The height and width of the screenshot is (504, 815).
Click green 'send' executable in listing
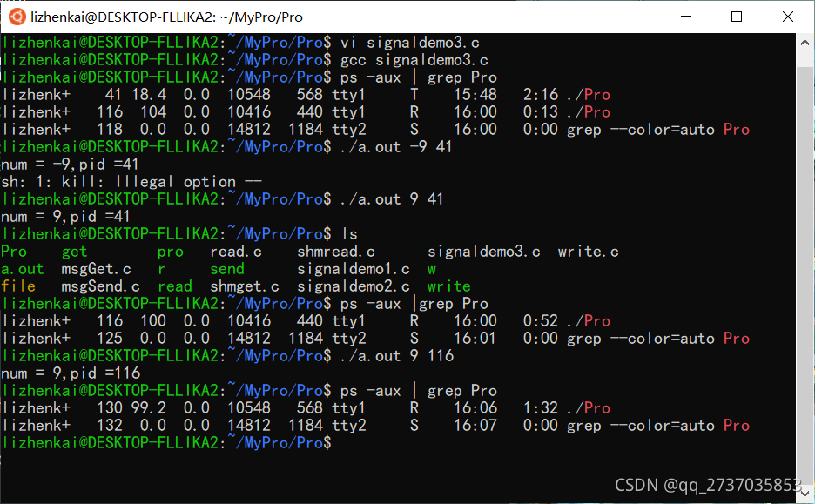click(227, 269)
